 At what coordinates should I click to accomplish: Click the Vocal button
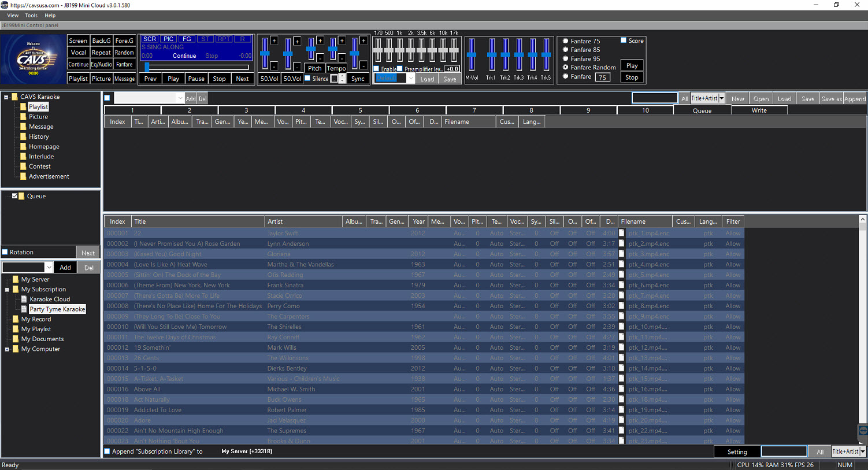[79, 53]
